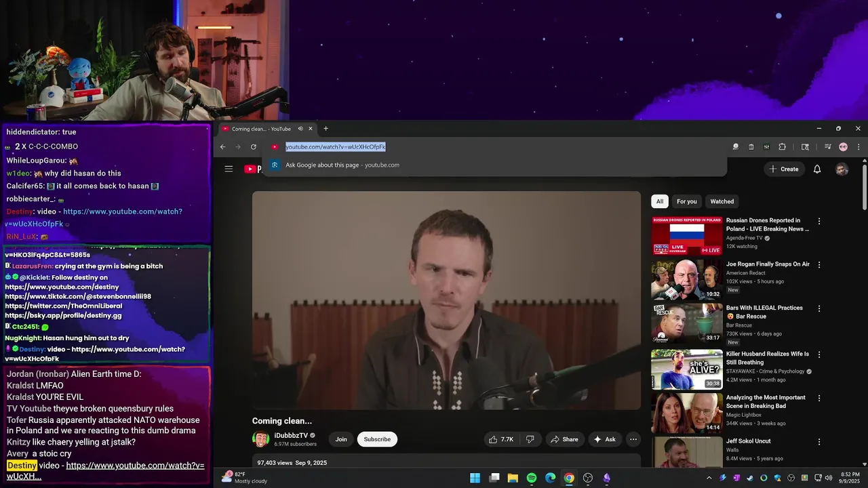The width and height of the screenshot is (868, 488).
Task: Click the weather widget 82°F Mostly cloudy
Action: coord(245,478)
